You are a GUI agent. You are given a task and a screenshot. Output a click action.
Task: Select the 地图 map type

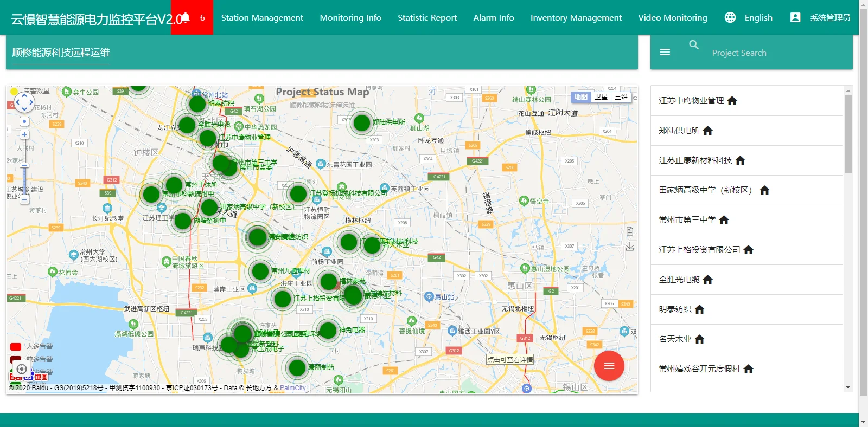click(580, 97)
